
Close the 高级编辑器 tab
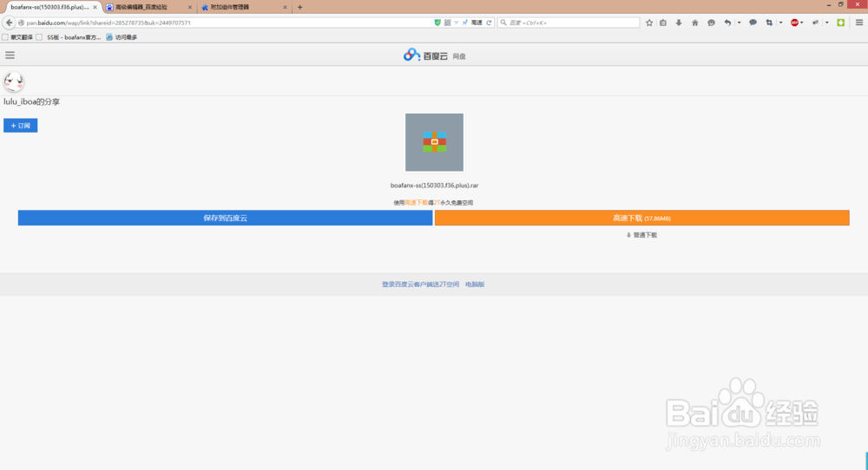[190, 7]
